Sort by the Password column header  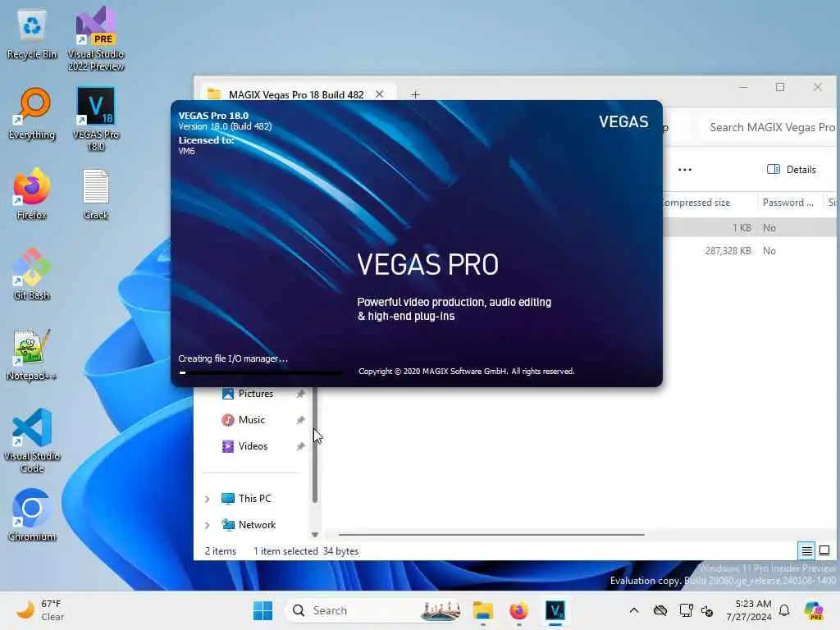click(x=788, y=203)
